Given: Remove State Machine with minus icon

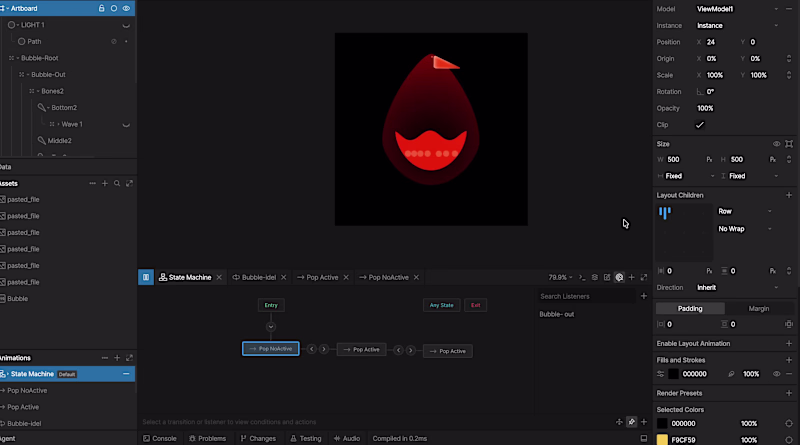Looking at the screenshot, I should coord(126,374).
